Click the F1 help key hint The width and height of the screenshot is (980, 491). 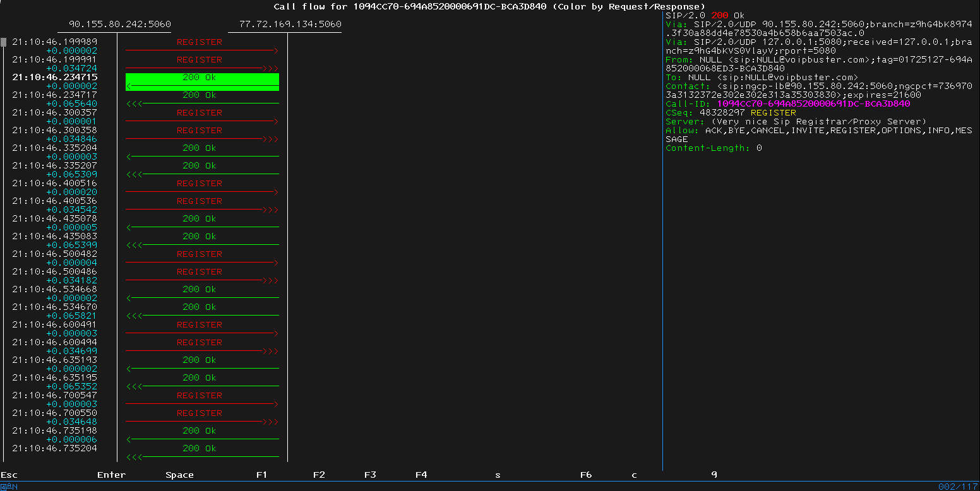[261, 475]
